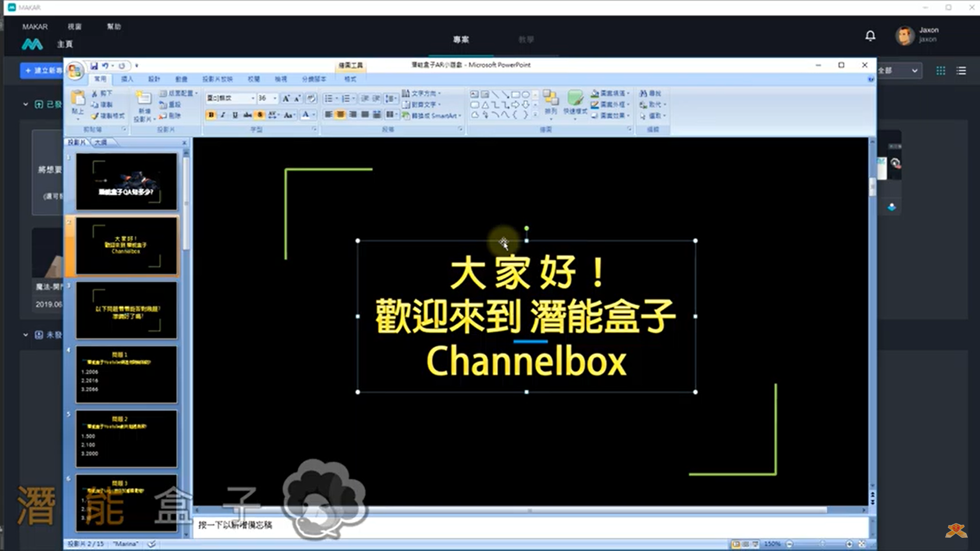Select the triangle shape in shapes gallery
Image resolution: width=980 pixels, height=551 pixels.
(x=485, y=105)
